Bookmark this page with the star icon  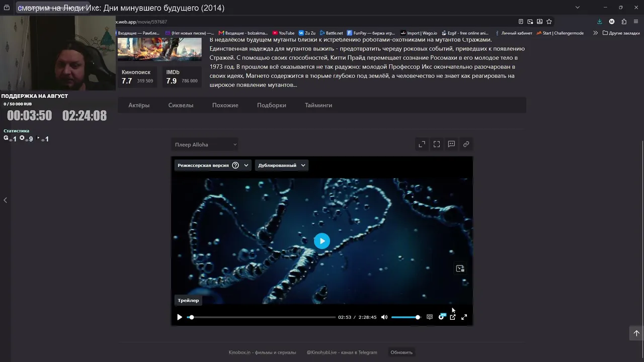[x=549, y=22]
